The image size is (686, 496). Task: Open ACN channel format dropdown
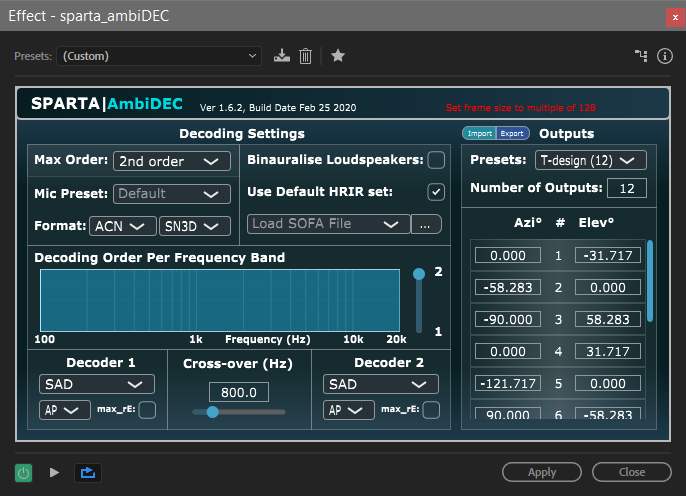click(x=122, y=226)
